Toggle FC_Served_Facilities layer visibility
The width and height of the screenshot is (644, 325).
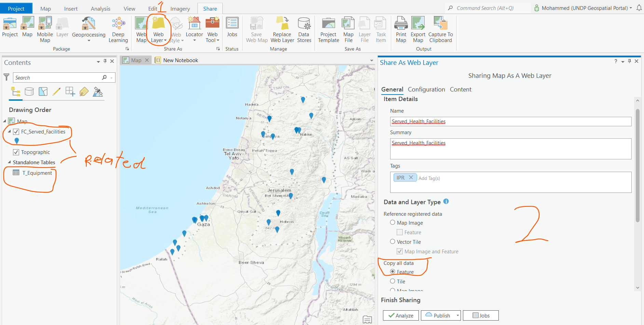pyautogui.click(x=16, y=132)
